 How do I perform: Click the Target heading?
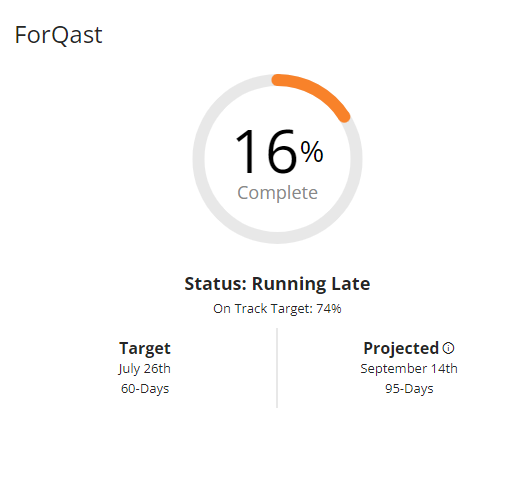click(x=145, y=349)
